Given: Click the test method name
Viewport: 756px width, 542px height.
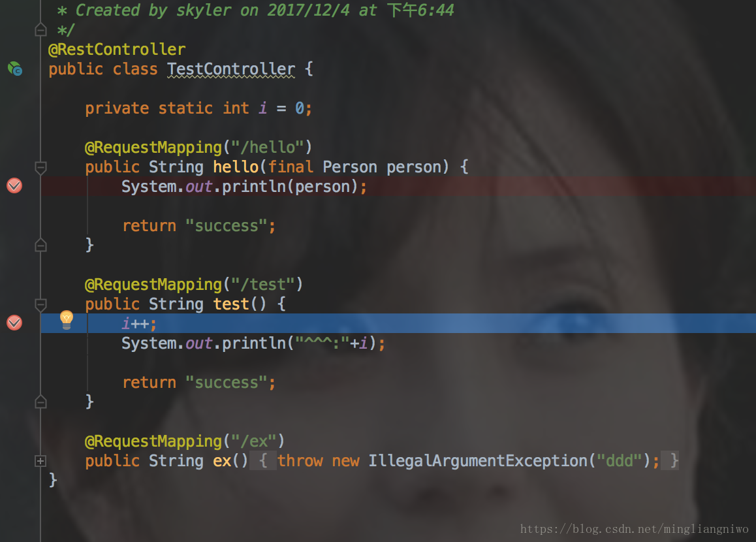Looking at the screenshot, I should click(231, 304).
